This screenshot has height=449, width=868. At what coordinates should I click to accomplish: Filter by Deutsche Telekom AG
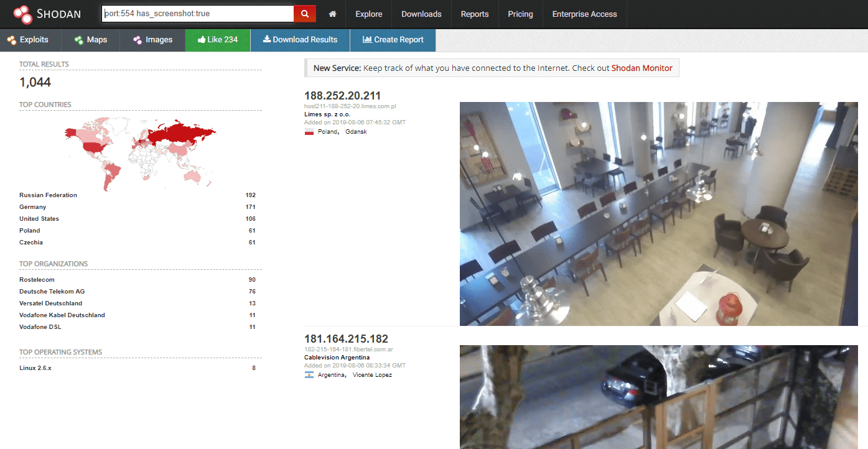pyautogui.click(x=52, y=292)
